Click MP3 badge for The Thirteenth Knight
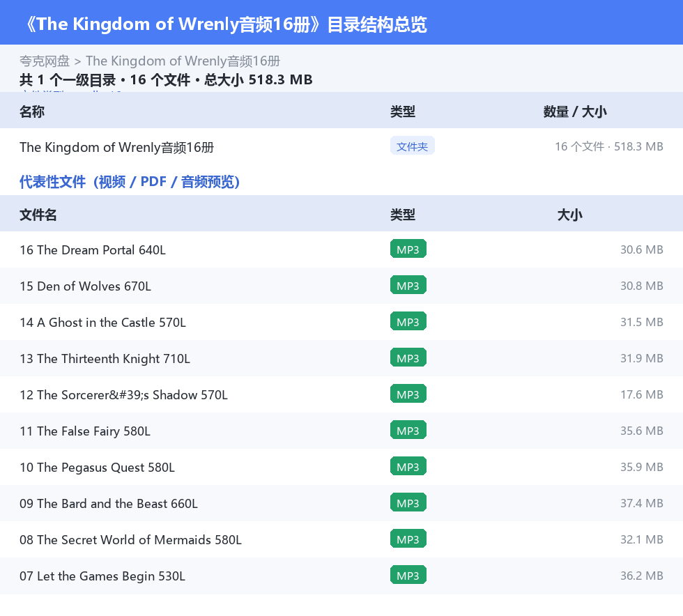 408,357
